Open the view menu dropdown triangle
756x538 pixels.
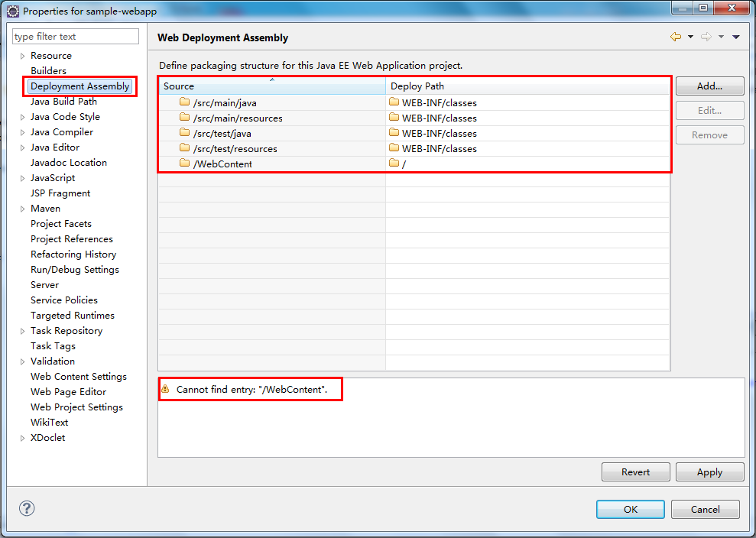(735, 37)
